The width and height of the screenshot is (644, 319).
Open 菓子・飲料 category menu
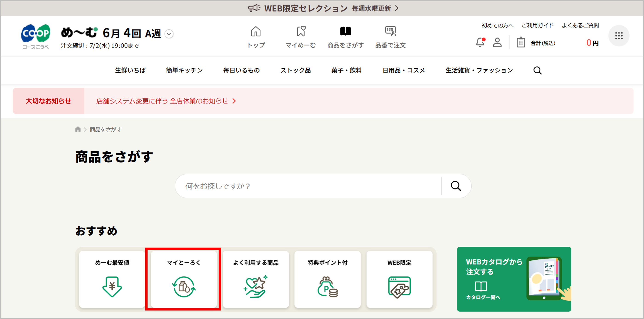click(347, 71)
